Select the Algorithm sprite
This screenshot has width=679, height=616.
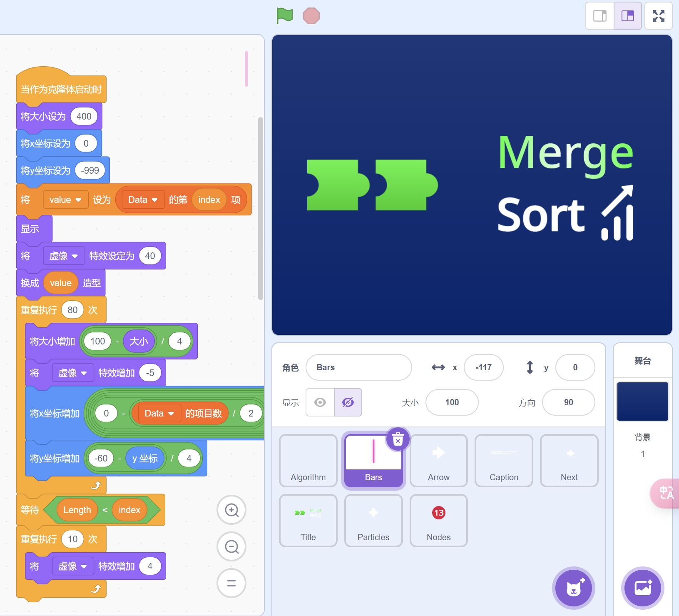(x=308, y=460)
